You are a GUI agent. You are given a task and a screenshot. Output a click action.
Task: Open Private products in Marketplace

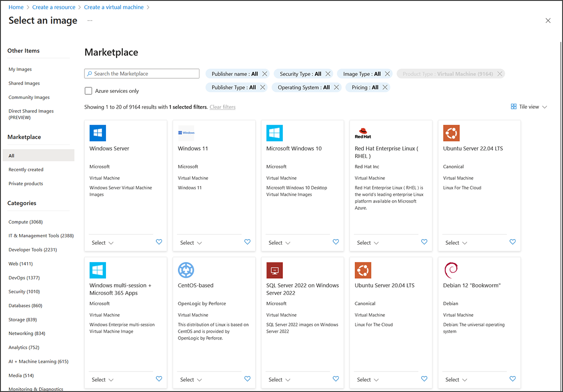tap(26, 184)
